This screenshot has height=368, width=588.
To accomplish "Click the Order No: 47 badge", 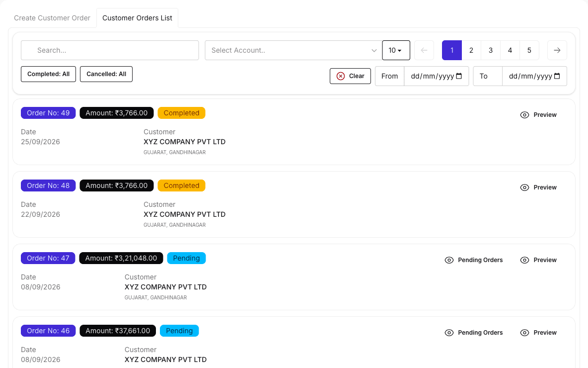I will [48, 259].
